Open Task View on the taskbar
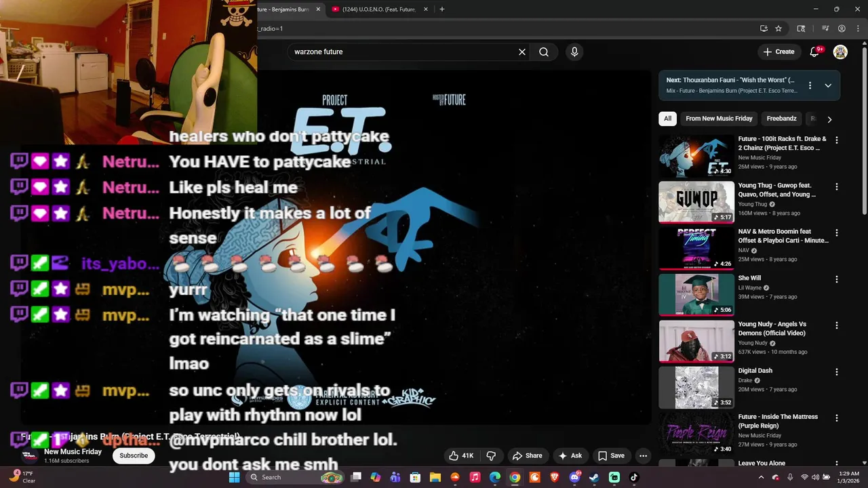Viewport: 868px width, 488px height. click(356, 477)
